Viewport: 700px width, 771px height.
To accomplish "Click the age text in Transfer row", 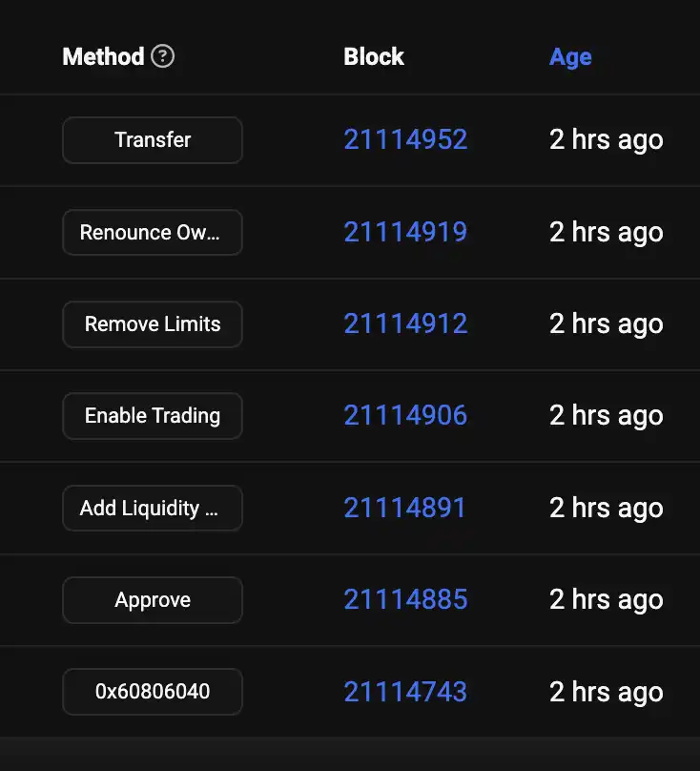I will coord(606,140).
